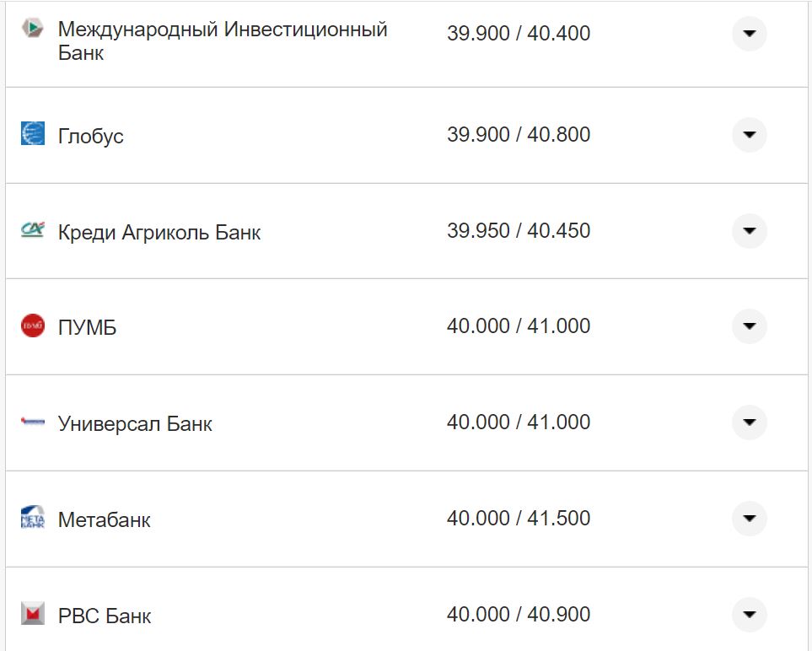
Task: Expand the РВС Банк row
Action: (749, 615)
